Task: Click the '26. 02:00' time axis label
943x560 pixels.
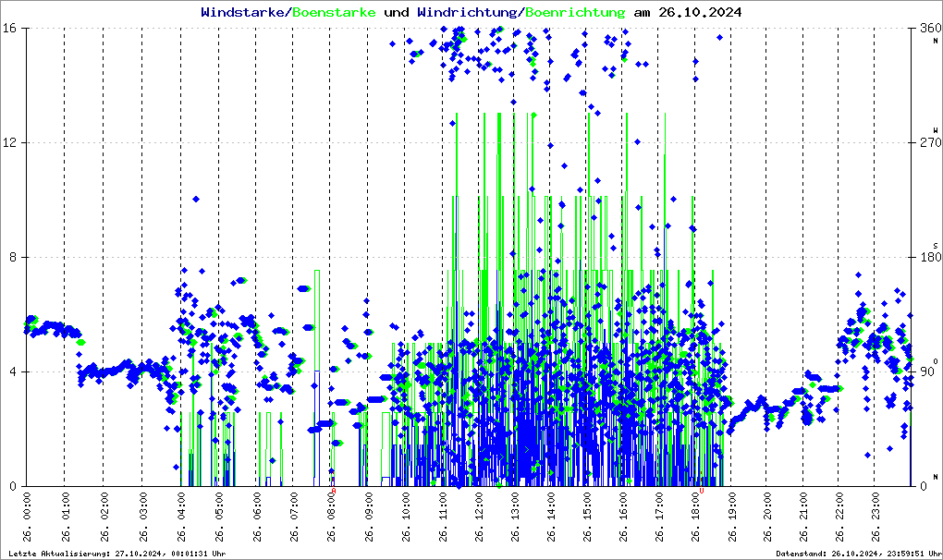Action: (104, 517)
